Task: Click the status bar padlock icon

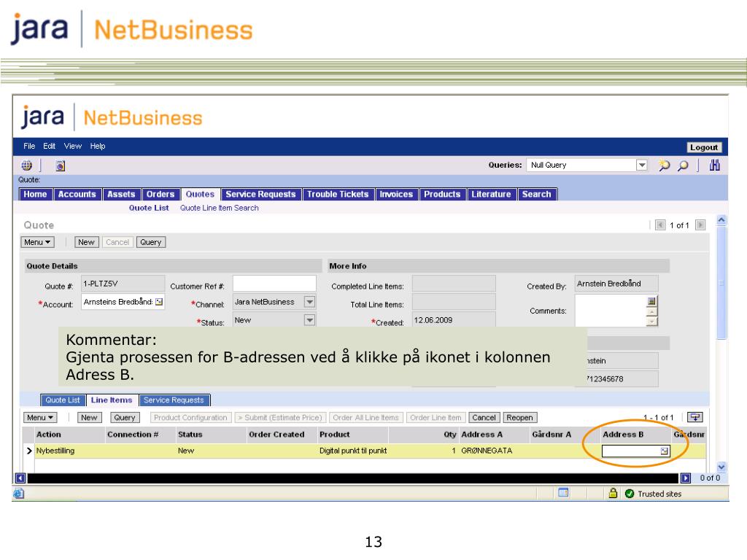Action: pos(613,494)
